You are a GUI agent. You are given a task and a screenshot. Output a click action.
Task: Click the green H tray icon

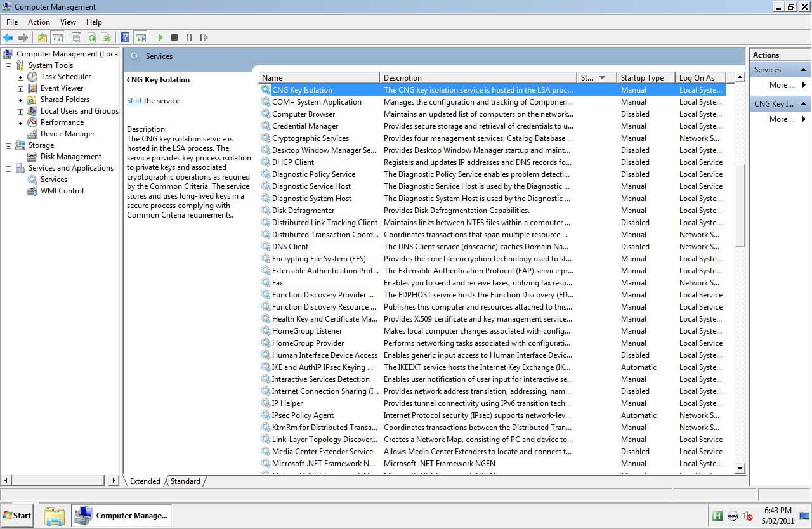pos(717,516)
